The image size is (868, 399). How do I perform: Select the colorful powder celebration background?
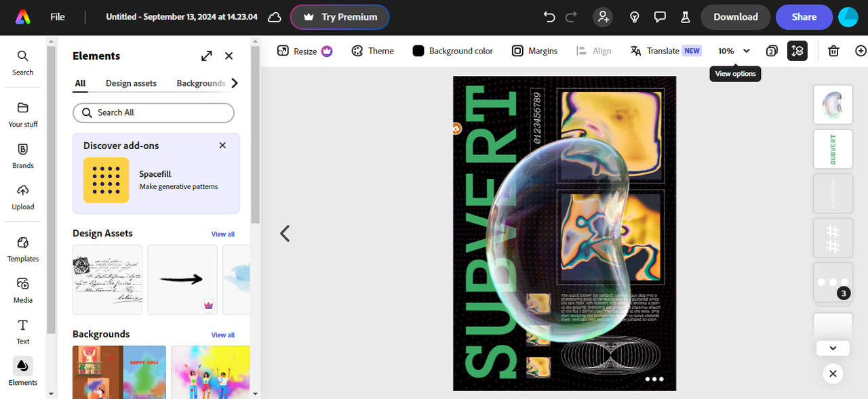pyautogui.click(x=210, y=371)
